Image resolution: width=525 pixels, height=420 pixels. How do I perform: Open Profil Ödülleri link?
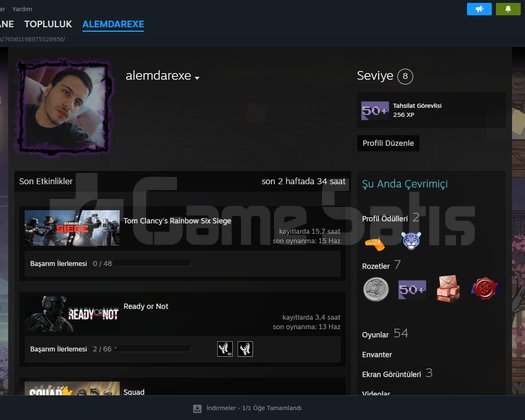point(385,219)
